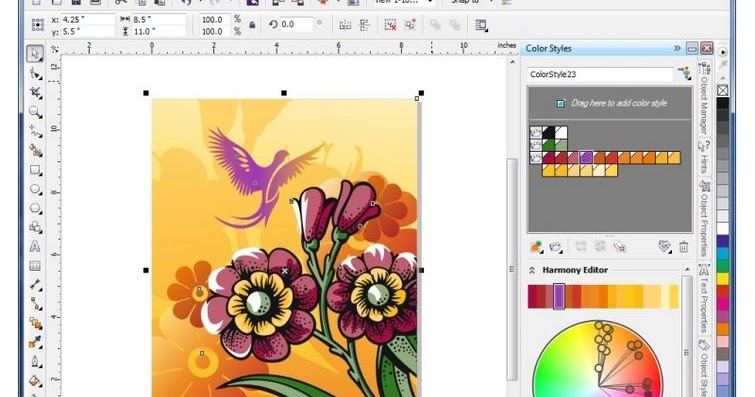Click the ColorStyle23 name field
Viewport: 755px width, 397px height.
click(x=600, y=74)
